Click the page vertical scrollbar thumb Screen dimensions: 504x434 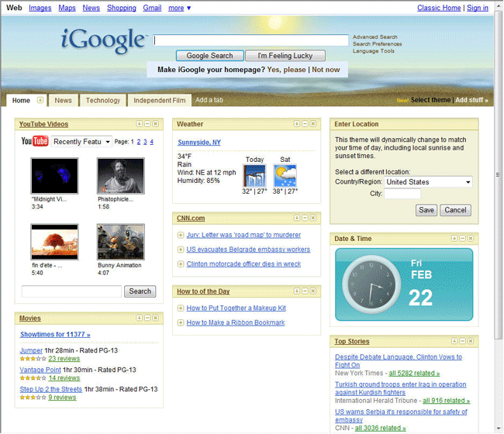pyautogui.click(x=499, y=175)
